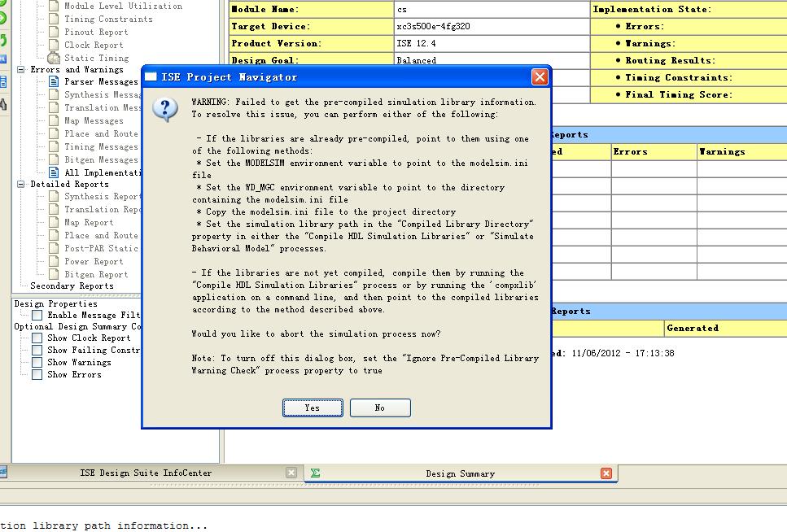Close the Design Summary tab

pos(606,473)
